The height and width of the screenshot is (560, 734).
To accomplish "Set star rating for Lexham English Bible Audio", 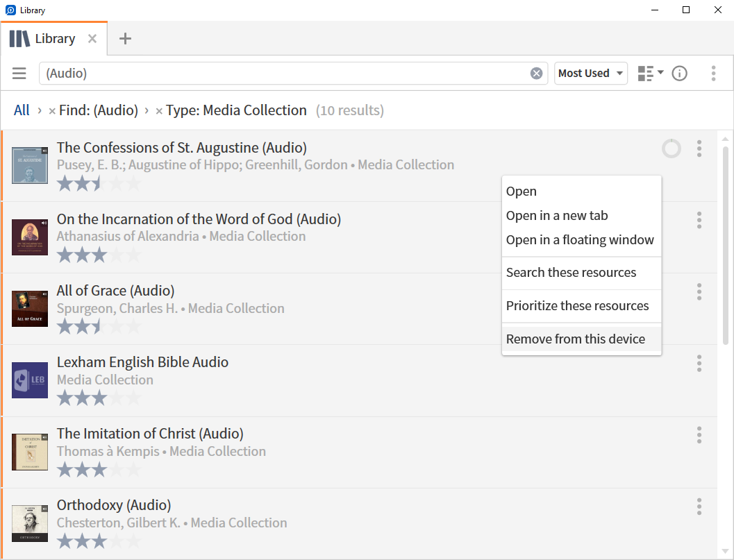I will click(99, 398).
